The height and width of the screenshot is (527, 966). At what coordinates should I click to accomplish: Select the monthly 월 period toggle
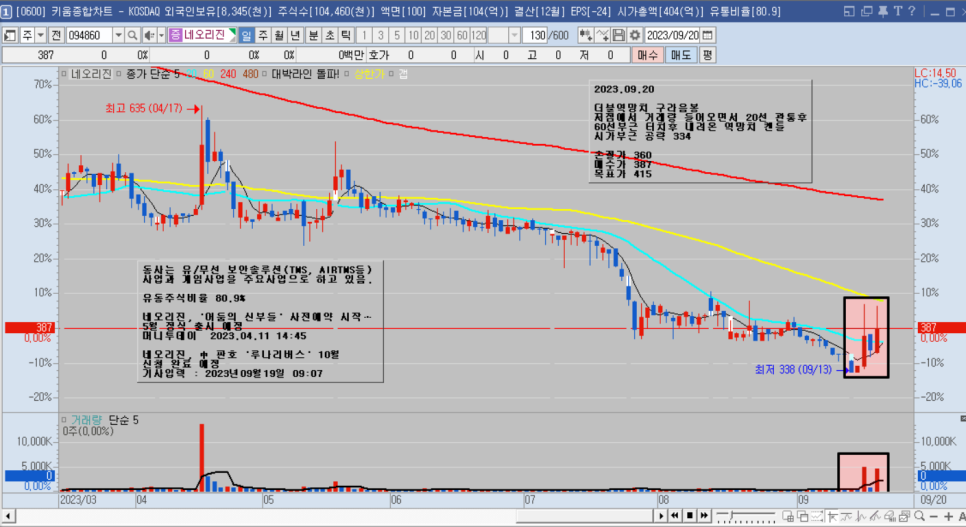(279, 35)
